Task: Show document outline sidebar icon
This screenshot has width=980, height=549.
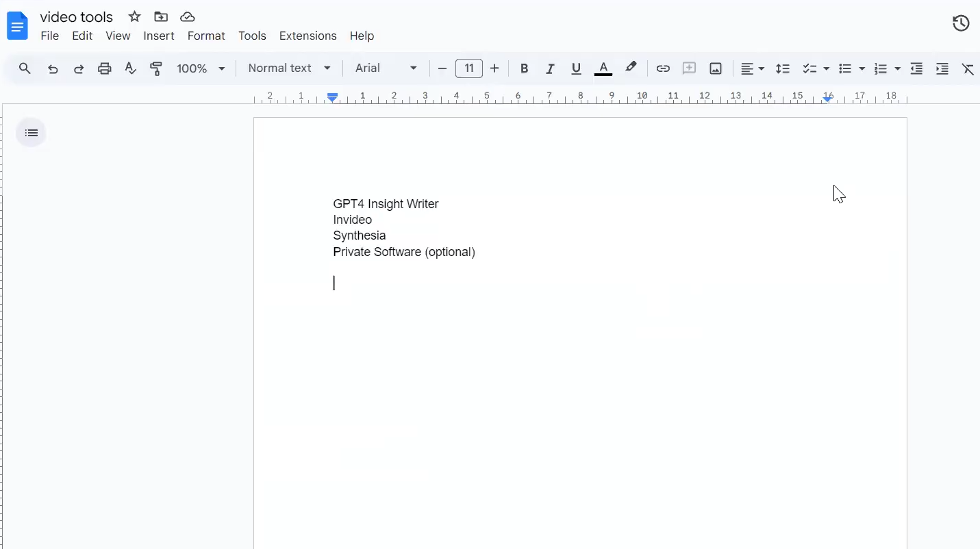Action: tap(32, 133)
